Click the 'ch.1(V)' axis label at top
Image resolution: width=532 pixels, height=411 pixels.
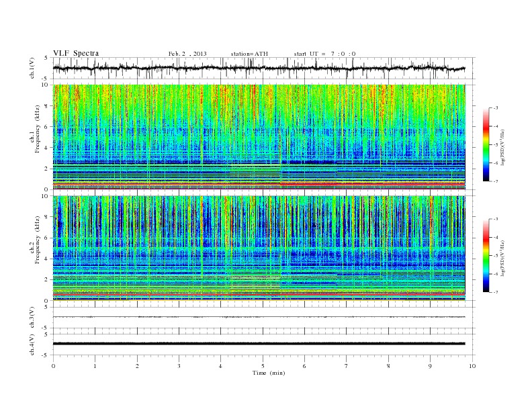coord(32,68)
